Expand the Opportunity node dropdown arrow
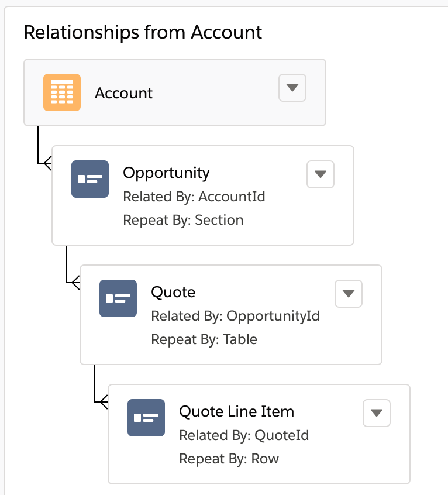Viewport: 448px width, 495px height. tap(321, 174)
